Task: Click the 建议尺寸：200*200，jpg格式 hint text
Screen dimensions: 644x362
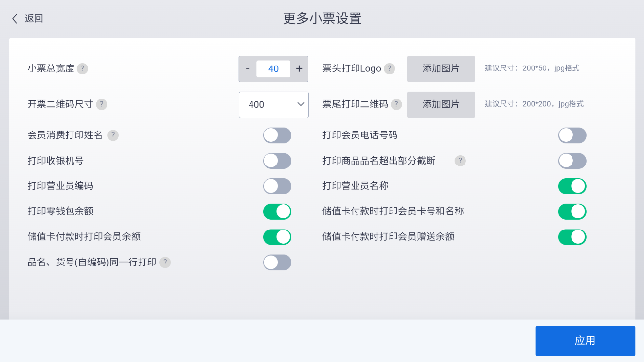Action: click(x=534, y=104)
